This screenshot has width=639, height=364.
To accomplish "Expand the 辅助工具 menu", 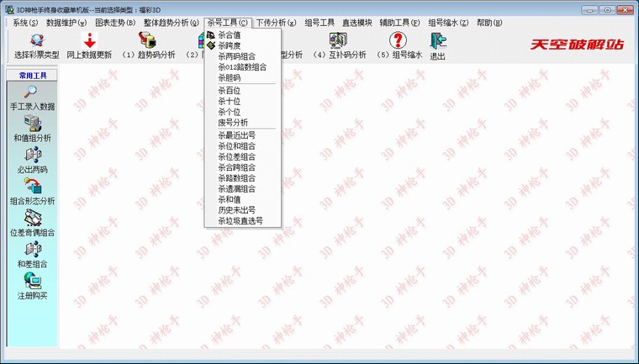I will click(399, 23).
